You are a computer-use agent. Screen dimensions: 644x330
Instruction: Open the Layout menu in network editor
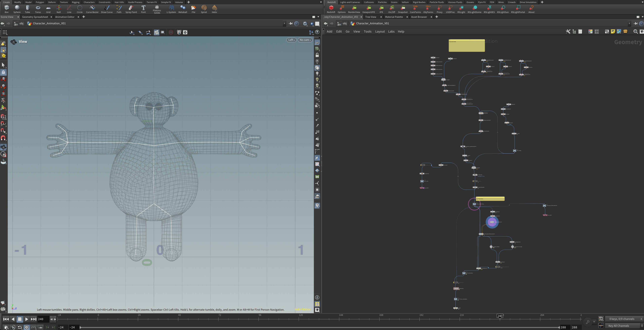point(380,31)
